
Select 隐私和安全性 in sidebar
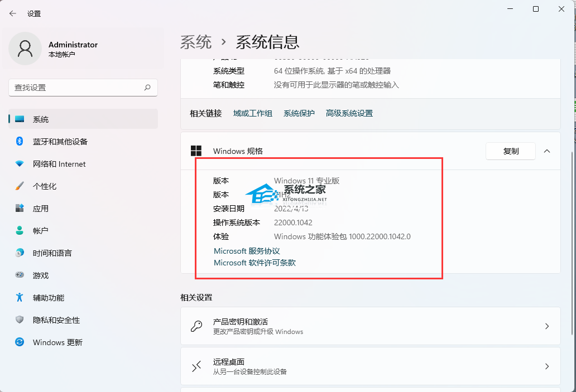[56, 320]
